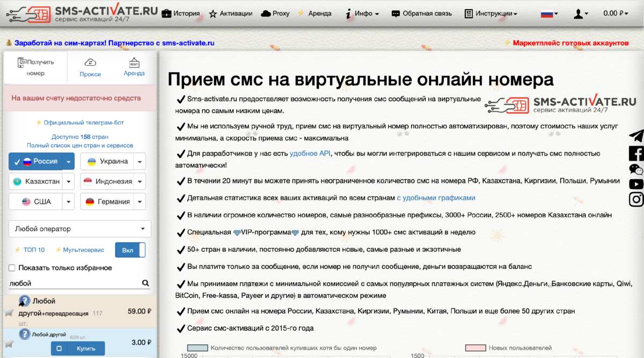Expand dropdown arrow next to Индонезия

coord(139,181)
